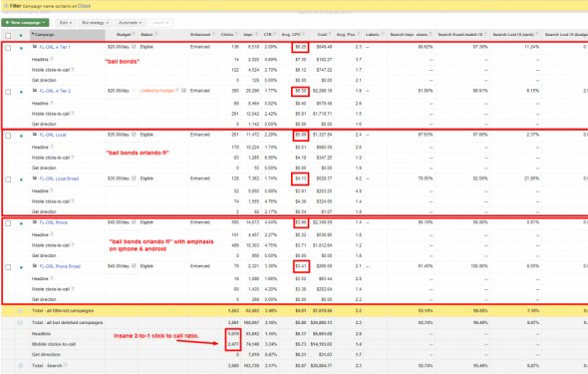Click $20.00/day budget of FL-ORL A Tier 1

[x=119, y=47]
